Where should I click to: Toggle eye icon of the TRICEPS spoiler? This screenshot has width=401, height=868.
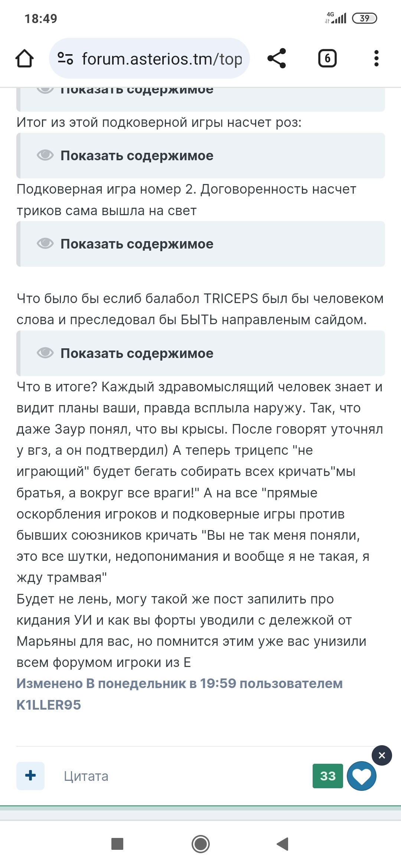pos(45,353)
